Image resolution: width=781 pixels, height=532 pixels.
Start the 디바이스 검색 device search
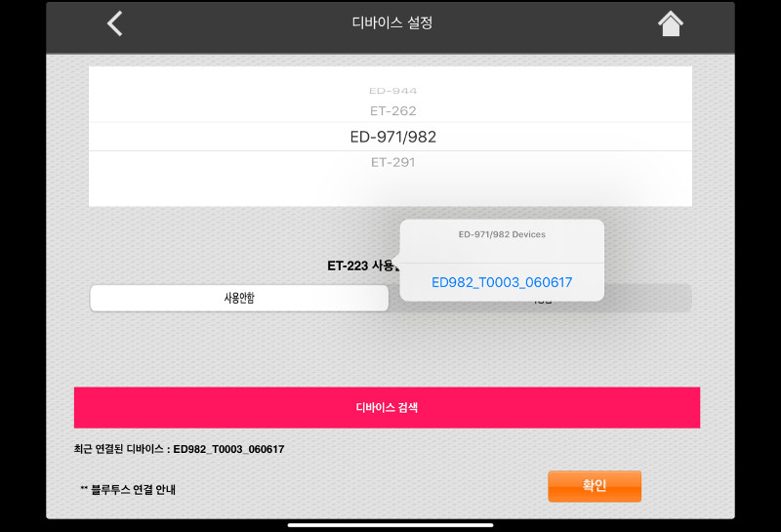[x=387, y=407]
